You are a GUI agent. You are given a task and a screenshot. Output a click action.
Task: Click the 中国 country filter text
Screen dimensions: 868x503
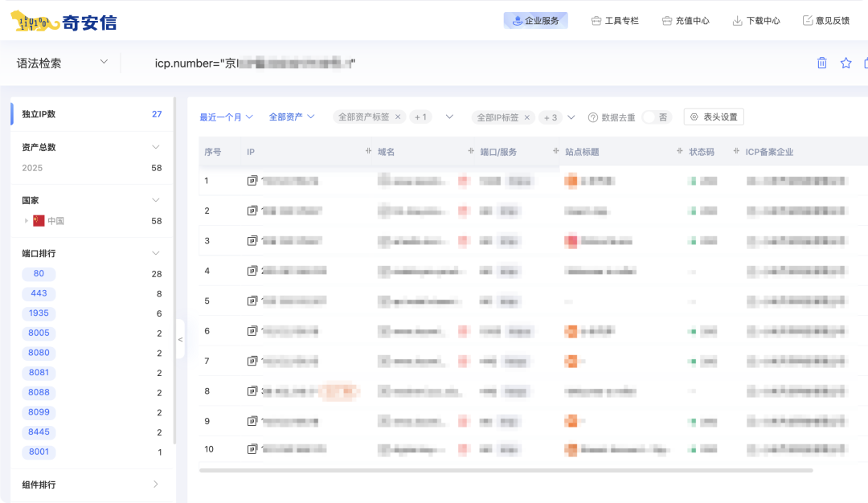click(56, 221)
